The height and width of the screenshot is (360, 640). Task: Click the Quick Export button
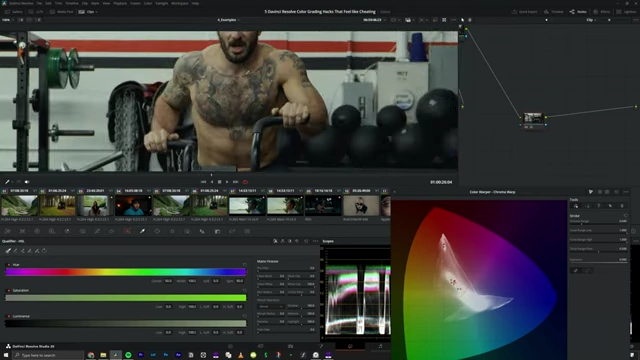(x=524, y=12)
